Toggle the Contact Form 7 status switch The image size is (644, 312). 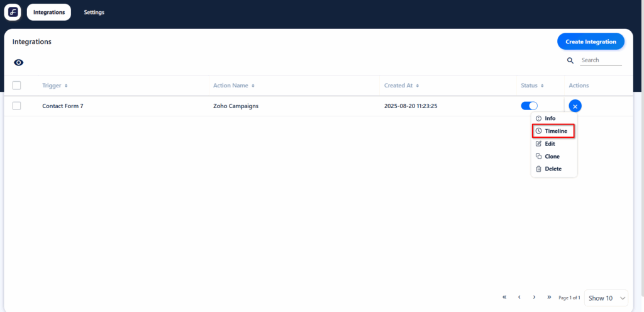pos(529,106)
